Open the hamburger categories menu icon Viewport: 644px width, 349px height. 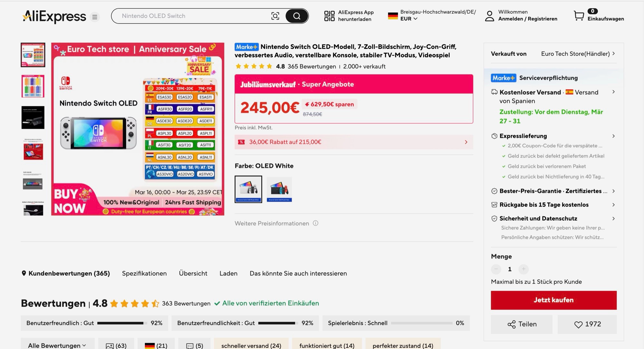(95, 17)
